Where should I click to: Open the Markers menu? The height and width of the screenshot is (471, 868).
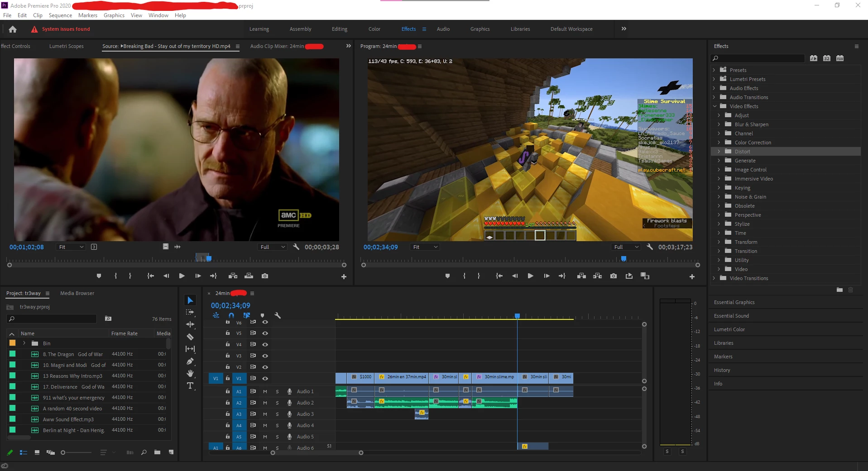88,15
